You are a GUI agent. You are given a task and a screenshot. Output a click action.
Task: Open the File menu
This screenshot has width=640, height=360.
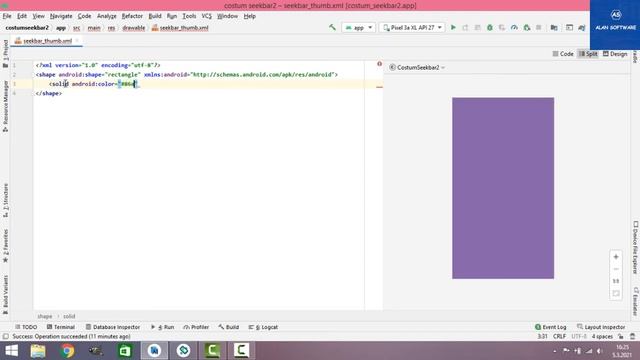(x=7, y=16)
